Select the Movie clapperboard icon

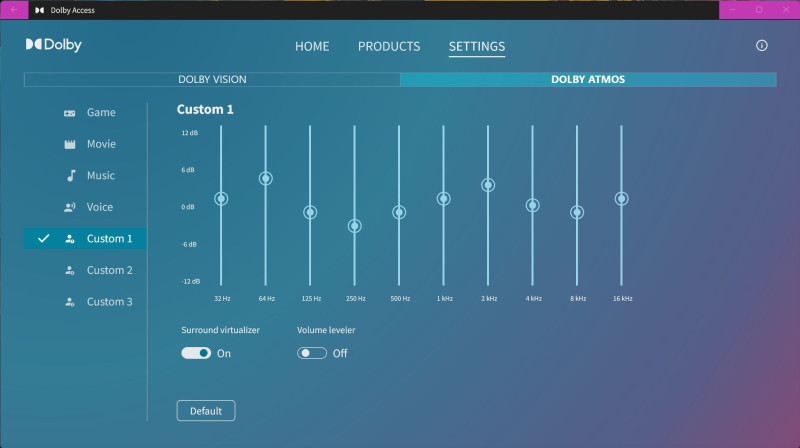click(x=70, y=144)
